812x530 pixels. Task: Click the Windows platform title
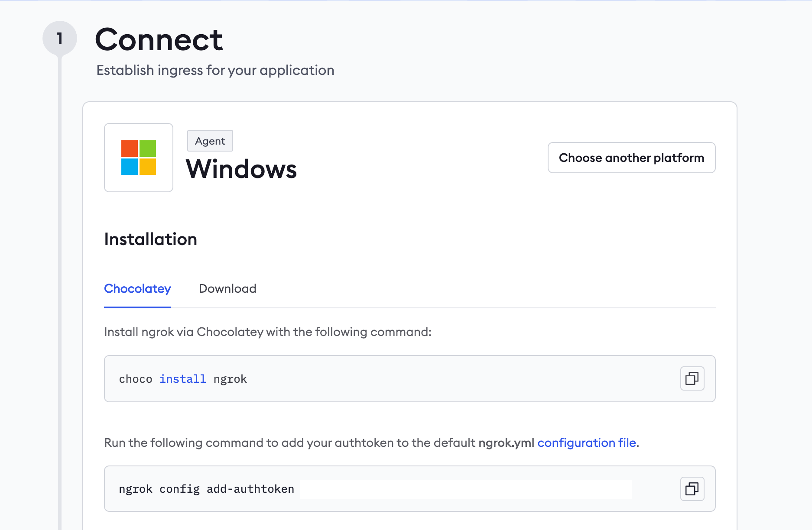pyautogui.click(x=241, y=169)
